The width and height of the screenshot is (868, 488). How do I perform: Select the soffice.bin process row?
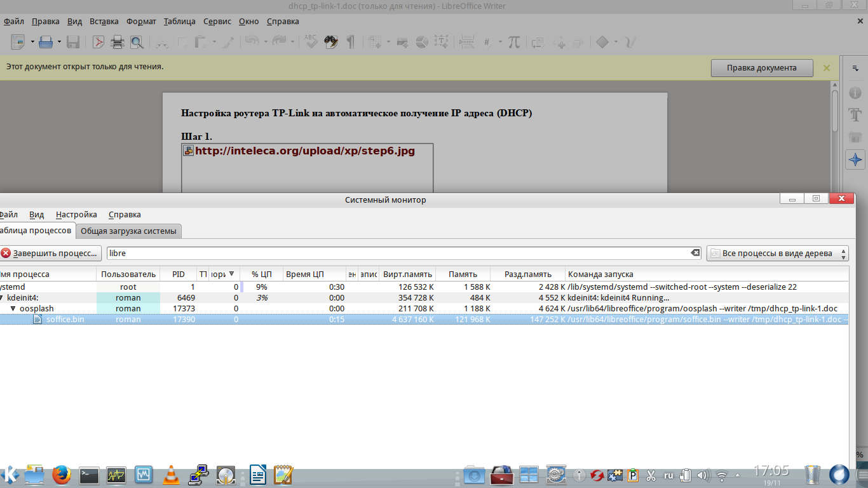424,320
